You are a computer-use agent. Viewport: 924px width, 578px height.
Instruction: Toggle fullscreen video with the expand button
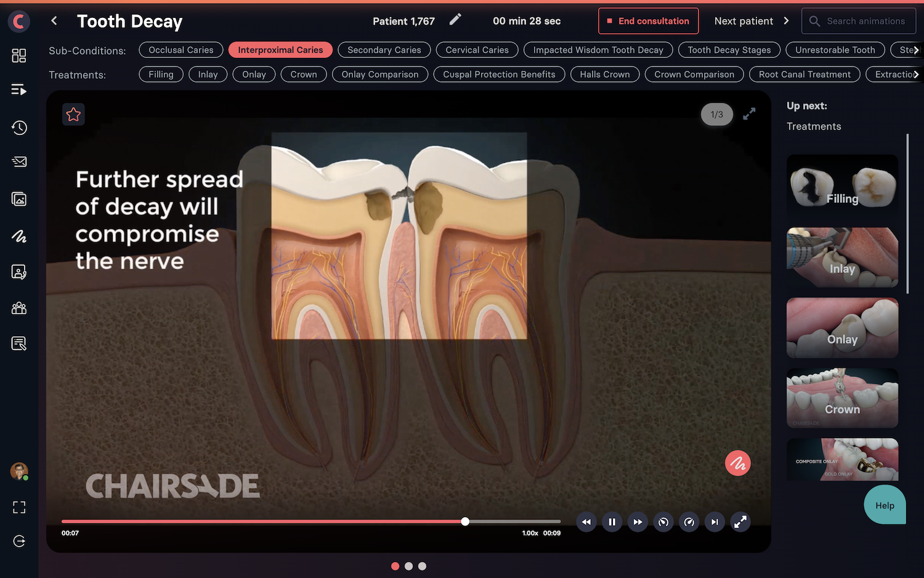[x=740, y=522]
